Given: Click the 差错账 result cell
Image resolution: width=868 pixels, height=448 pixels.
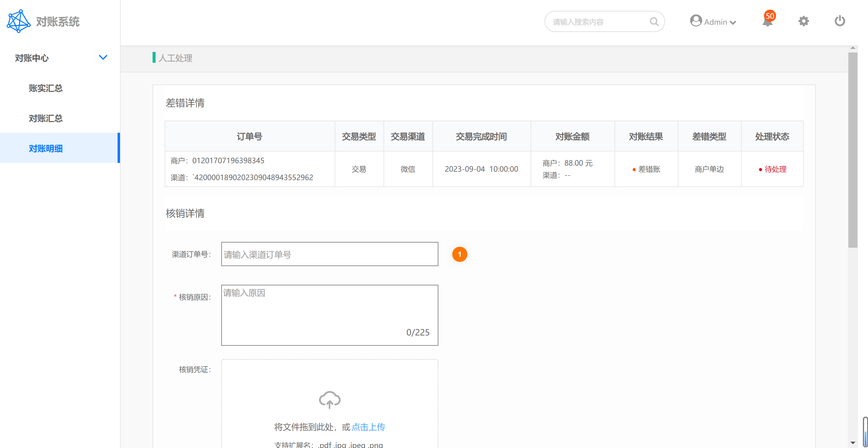Looking at the screenshot, I should click(x=646, y=169).
